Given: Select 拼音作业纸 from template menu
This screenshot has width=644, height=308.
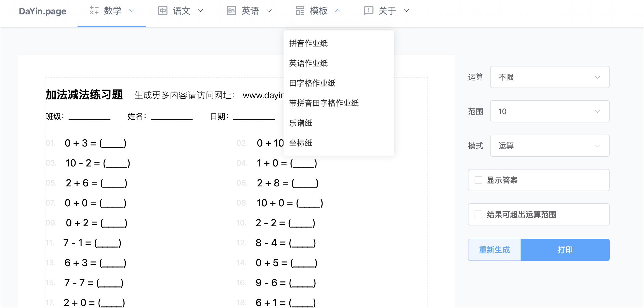Looking at the screenshot, I should coord(339,43).
